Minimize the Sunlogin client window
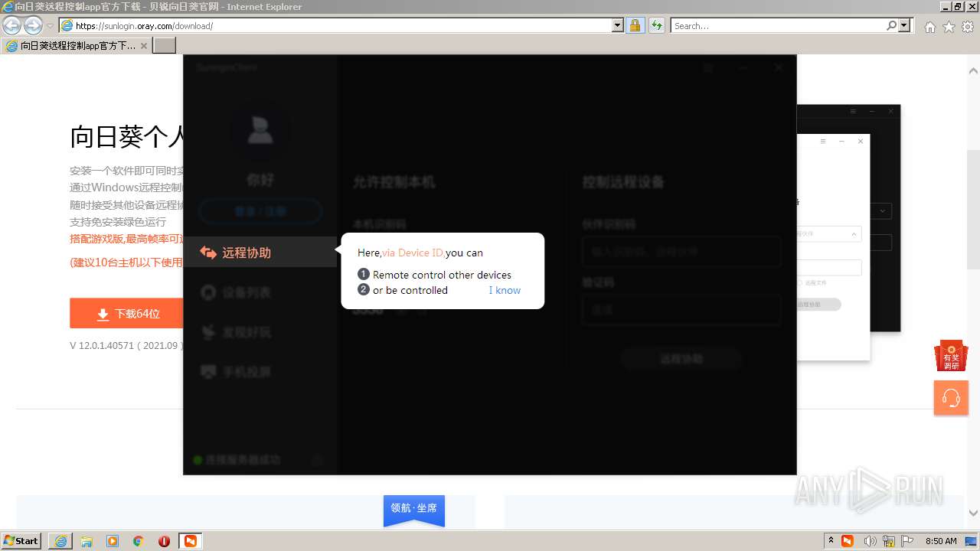 pos(743,67)
